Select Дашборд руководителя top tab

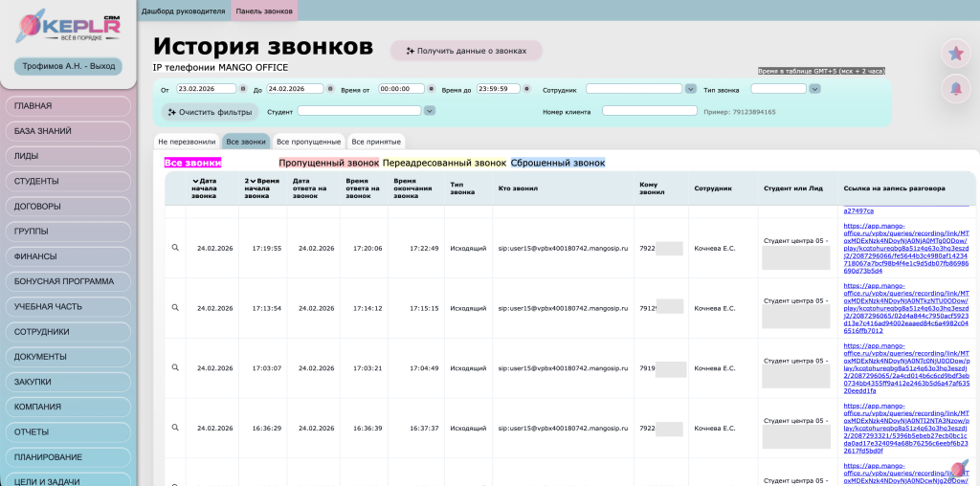[x=186, y=11]
